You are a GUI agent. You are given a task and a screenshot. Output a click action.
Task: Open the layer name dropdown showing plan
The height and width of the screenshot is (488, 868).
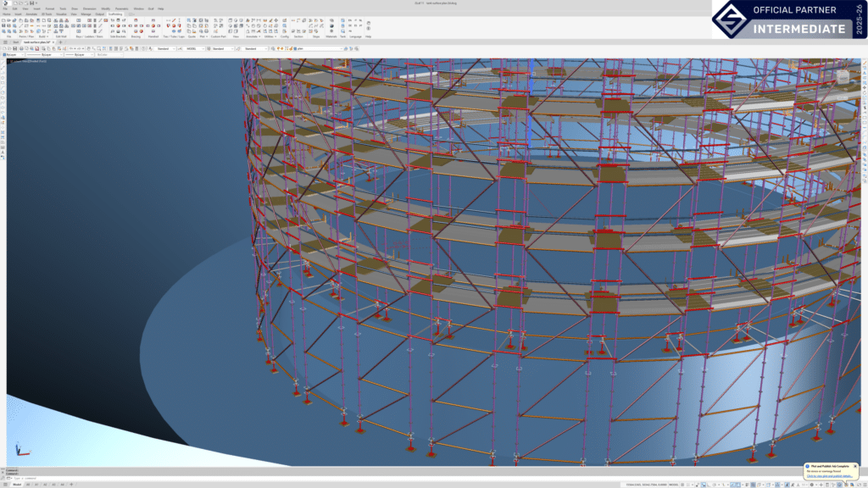(x=311, y=48)
